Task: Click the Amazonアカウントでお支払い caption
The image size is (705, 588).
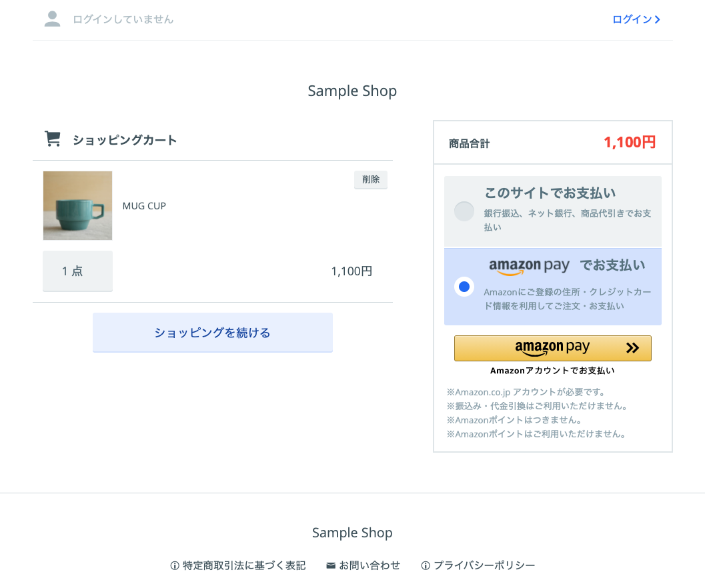Action: point(552,371)
